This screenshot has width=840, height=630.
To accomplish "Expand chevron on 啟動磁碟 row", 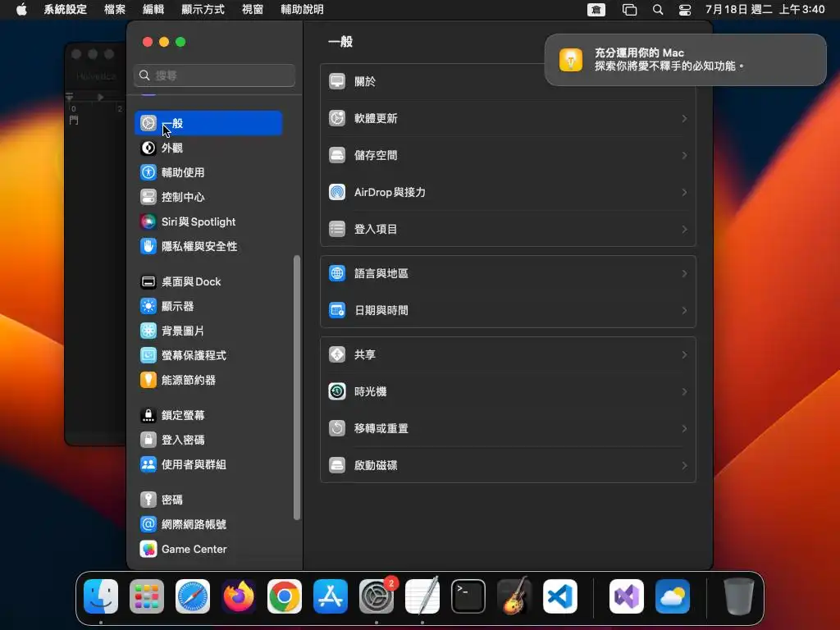I will [x=684, y=466].
